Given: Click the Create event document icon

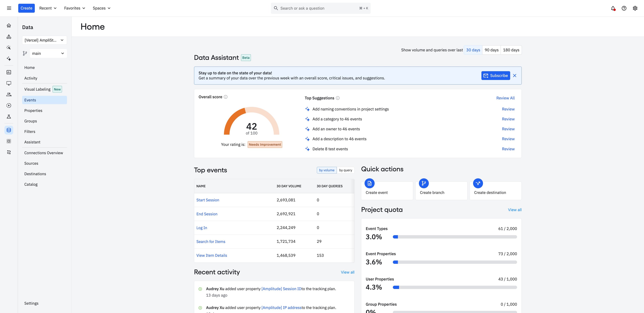Looking at the screenshot, I should [369, 183].
